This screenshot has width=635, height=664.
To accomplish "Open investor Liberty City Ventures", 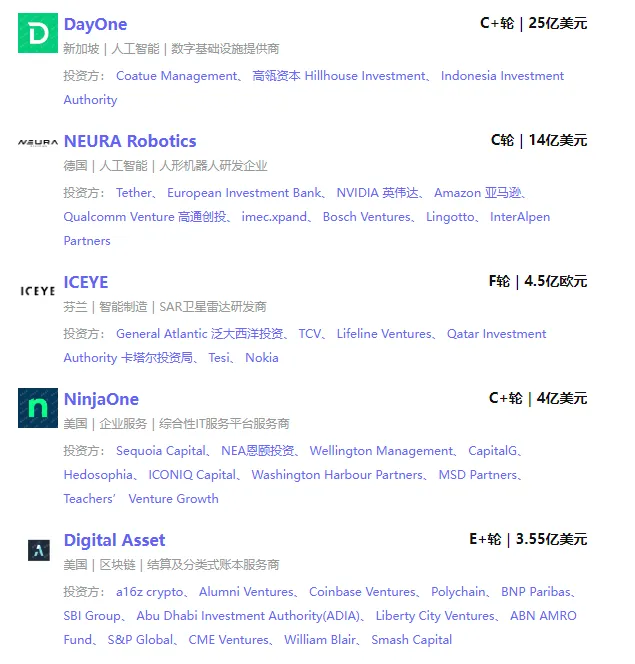I will pyautogui.click(x=435, y=616).
